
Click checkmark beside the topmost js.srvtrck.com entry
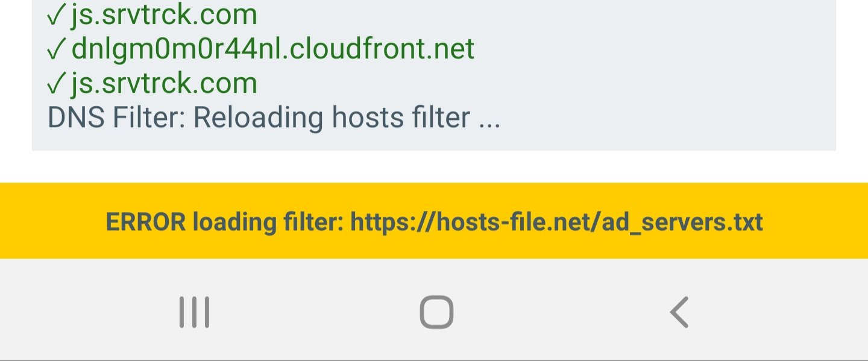pos(56,15)
